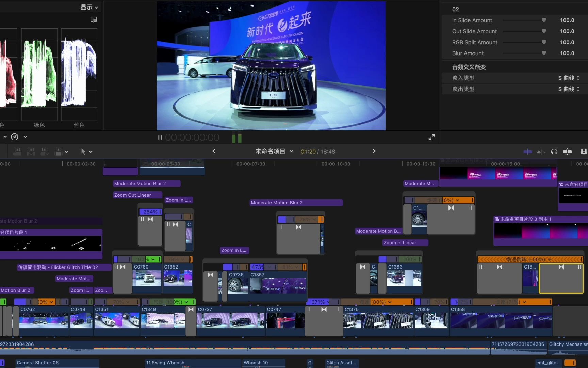Image resolution: width=588 pixels, height=368 pixels.
Task: Select the C0760 connected clip
Action: point(147,278)
